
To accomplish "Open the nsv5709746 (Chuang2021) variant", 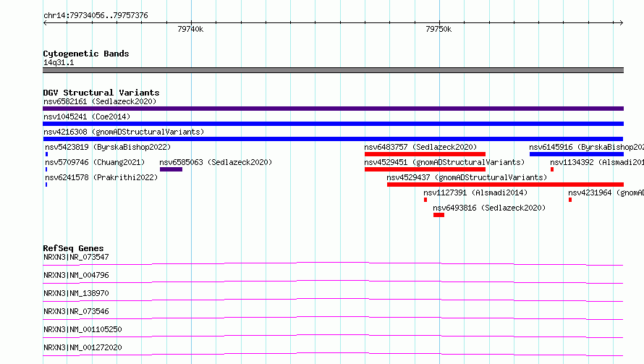I will [95, 162].
